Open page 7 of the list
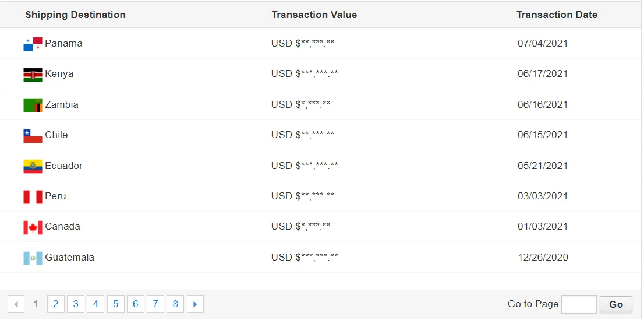This screenshot has height=320, width=644. 155,304
